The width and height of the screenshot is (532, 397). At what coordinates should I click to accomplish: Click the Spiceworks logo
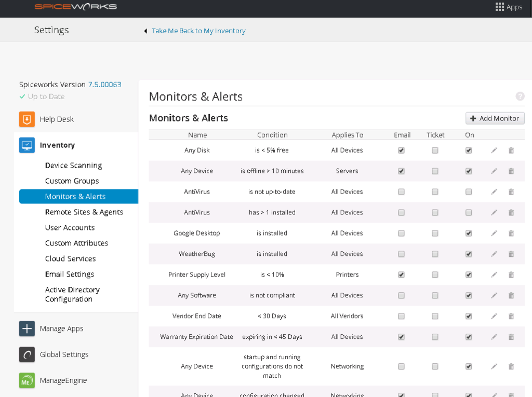(76, 7)
